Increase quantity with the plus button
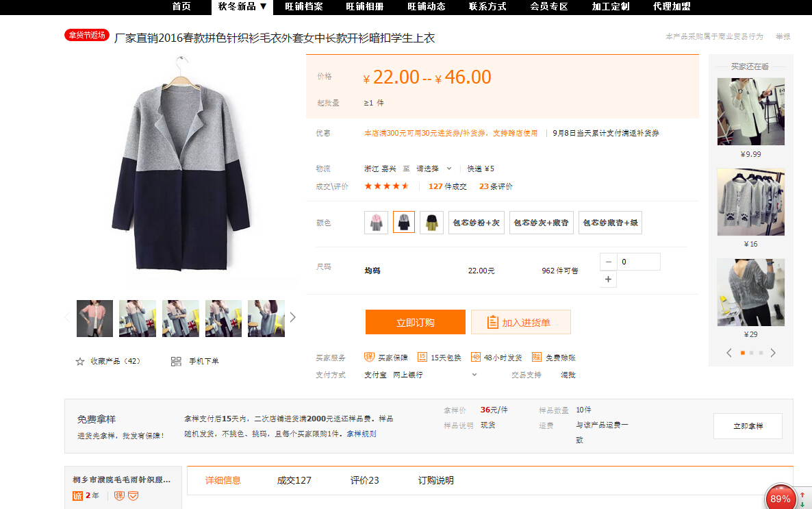This screenshot has width=812, height=509. click(608, 280)
